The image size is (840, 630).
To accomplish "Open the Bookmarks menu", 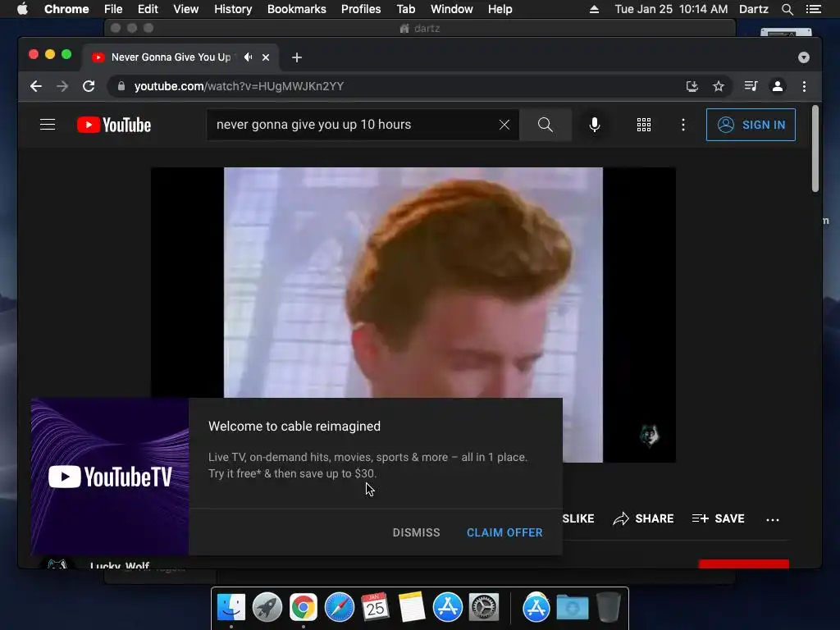I will [x=297, y=9].
